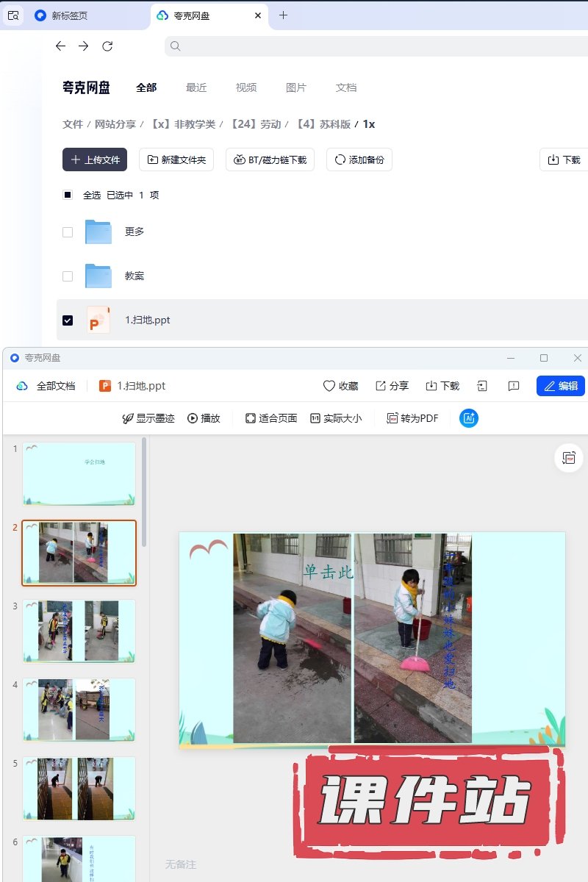Open the blue AI assistant icon
The width and height of the screenshot is (588, 882).
click(469, 418)
